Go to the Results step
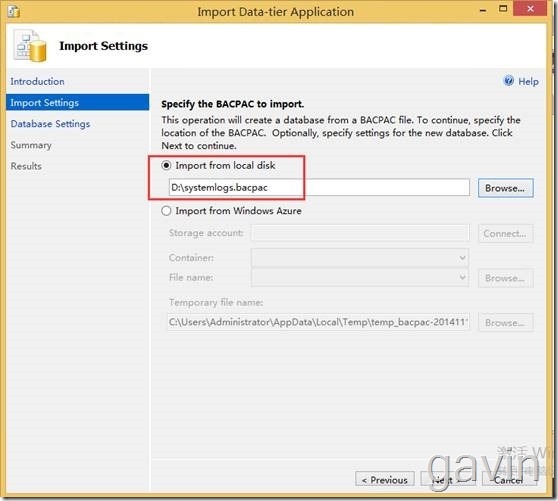Screen dimensions: 558x501 (x=26, y=166)
